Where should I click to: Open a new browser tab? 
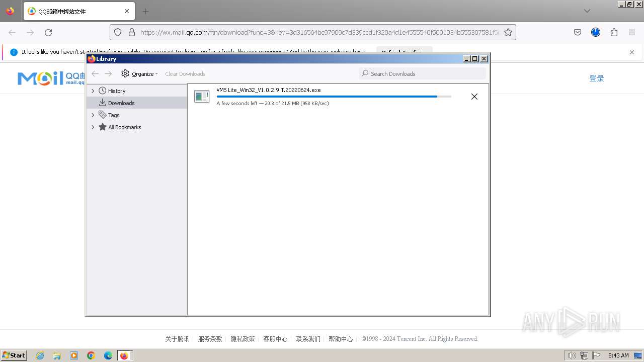(145, 11)
